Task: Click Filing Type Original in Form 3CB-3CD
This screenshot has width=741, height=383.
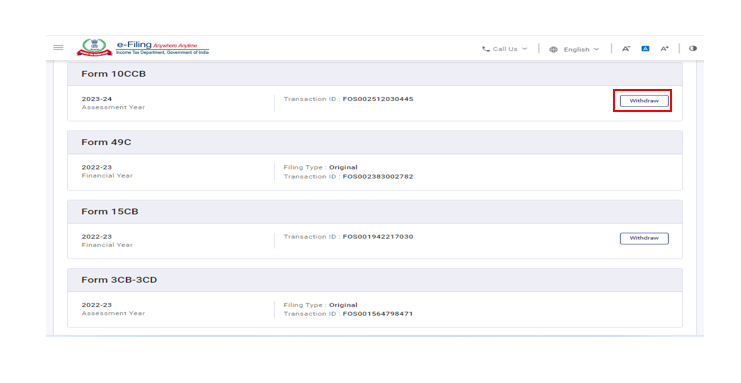Action: [320, 305]
